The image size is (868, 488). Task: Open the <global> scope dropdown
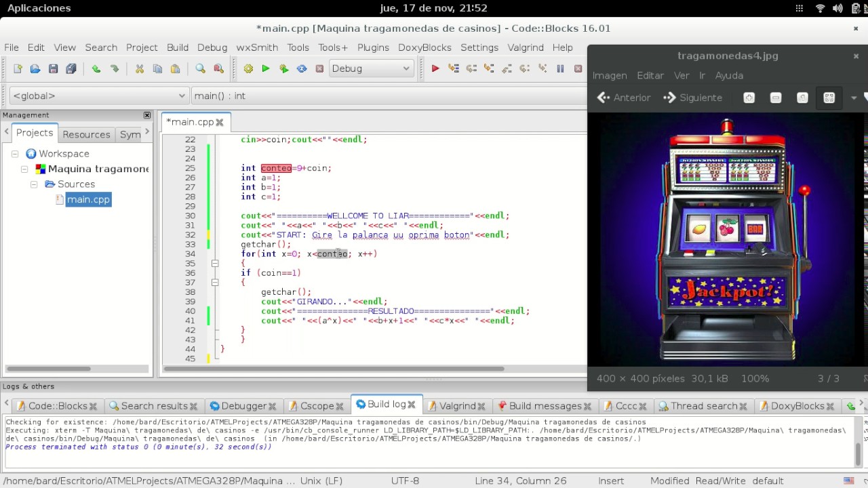click(98, 96)
